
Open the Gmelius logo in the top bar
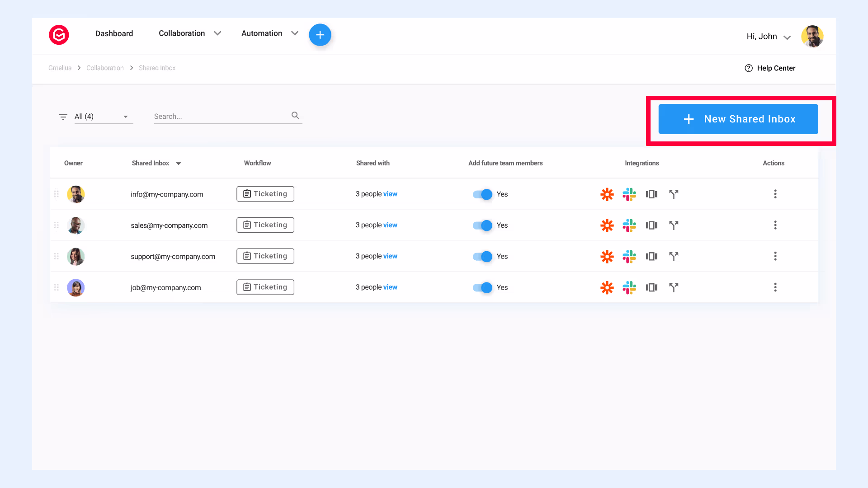pyautogui.click(x=59, y=35)
